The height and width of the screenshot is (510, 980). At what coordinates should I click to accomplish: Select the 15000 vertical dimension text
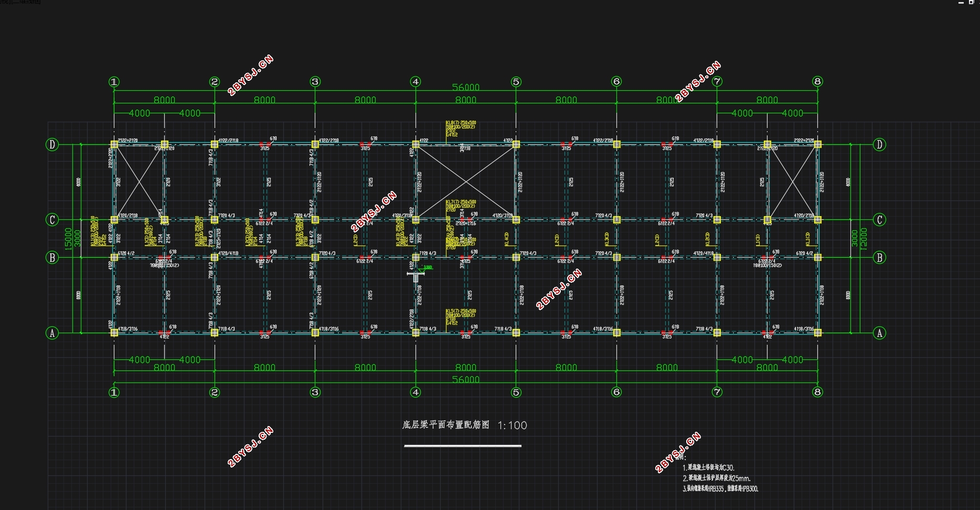point(68,238)
